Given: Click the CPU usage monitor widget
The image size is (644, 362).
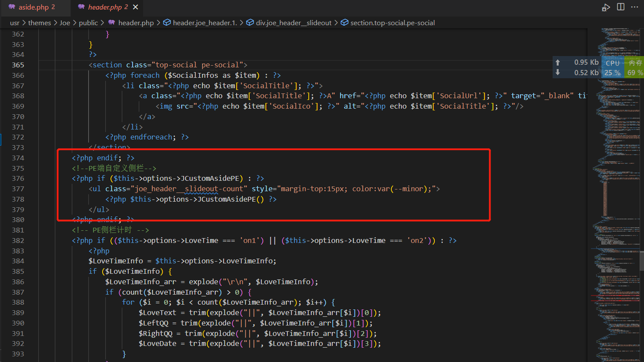Looking at the screenshot, I should pyautogui.click(x=612, y=68).
